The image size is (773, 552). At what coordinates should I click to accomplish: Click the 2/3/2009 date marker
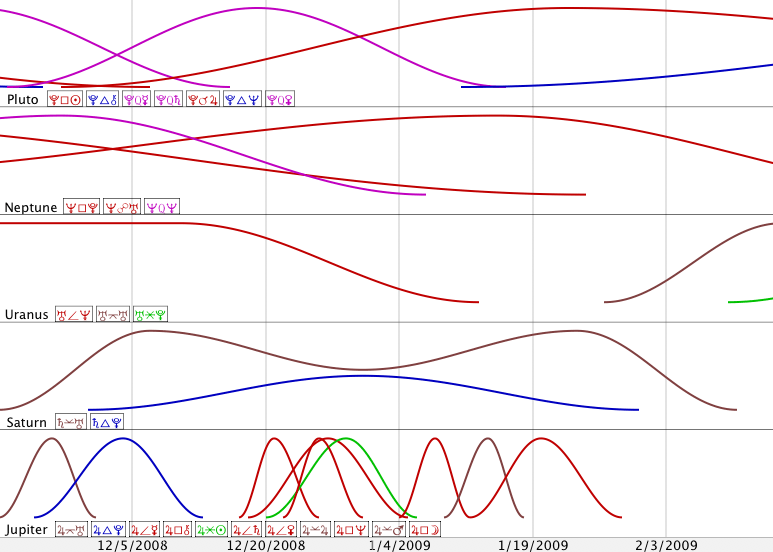[666, 545]
